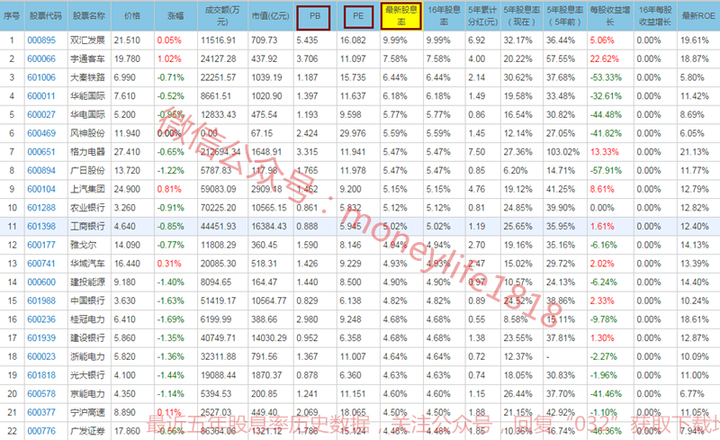720x440 pixels.
Task: Sort by 16年每股收益增长 column header
Action: coord(655,16)
